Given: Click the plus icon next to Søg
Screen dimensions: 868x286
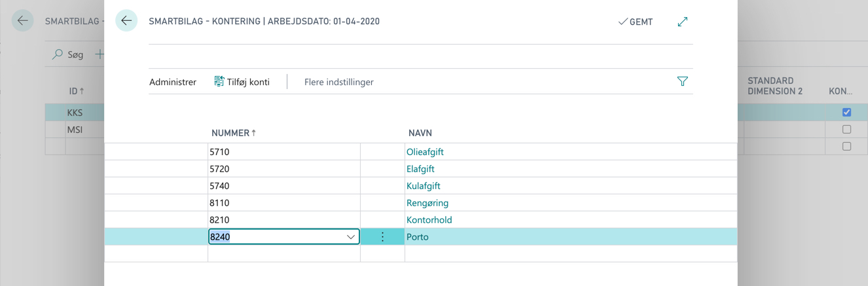Looking at the screenshot, I should point(100,55).
